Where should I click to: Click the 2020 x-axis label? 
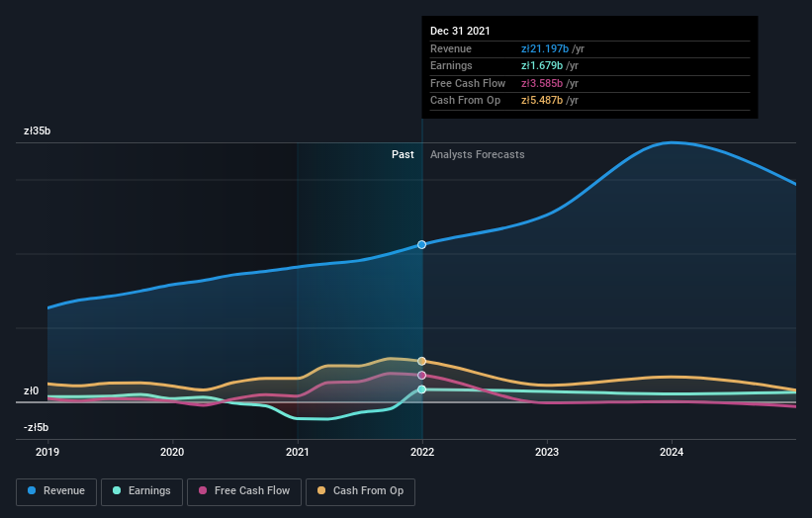172,453
